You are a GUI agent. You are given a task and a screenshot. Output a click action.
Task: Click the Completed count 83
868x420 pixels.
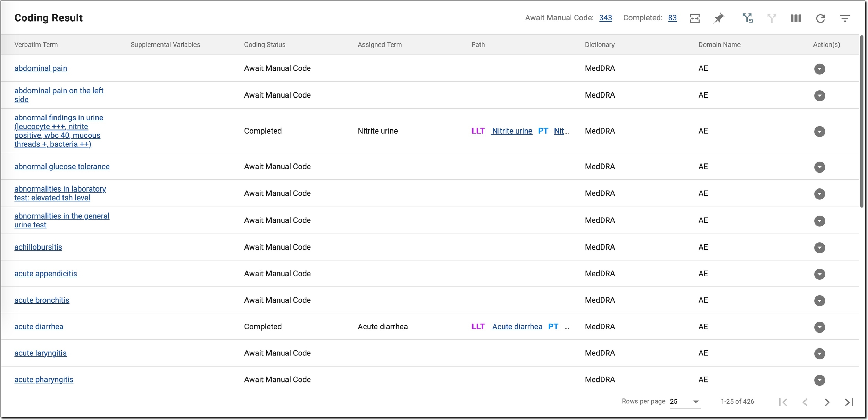(x=672, y=18)
